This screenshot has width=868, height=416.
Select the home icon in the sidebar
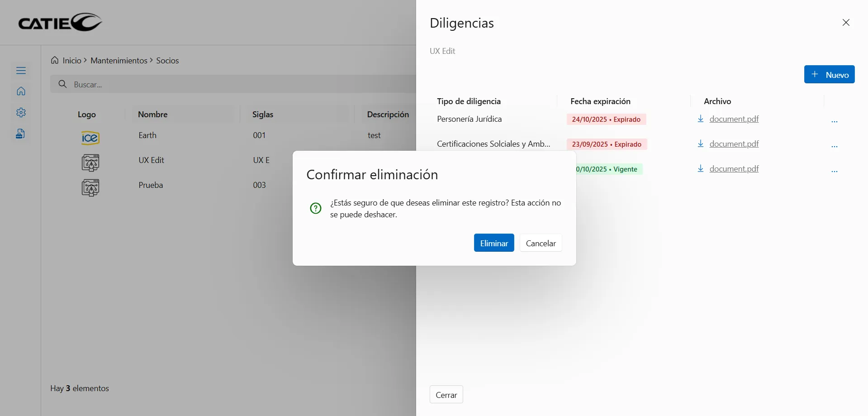tap(21, 91)
